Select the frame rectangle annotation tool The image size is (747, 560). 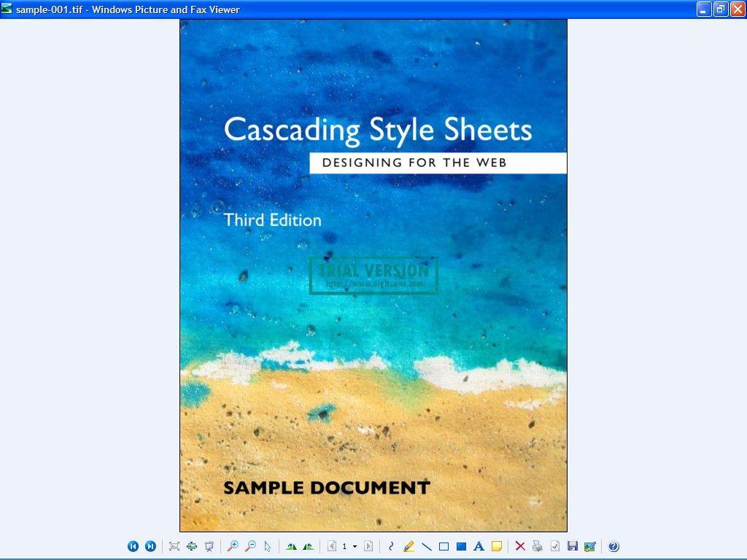pos(444,546)
